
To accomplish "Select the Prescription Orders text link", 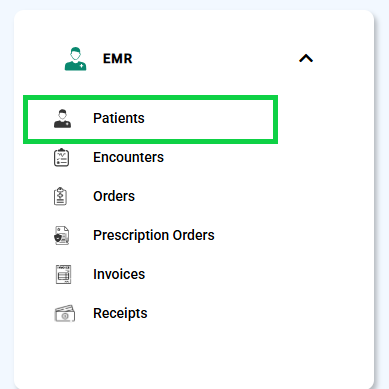I will click(154, 235).
